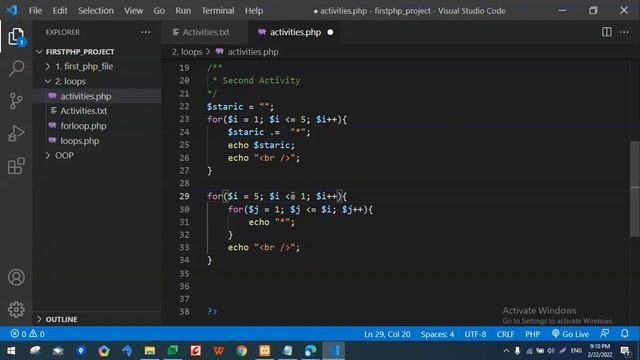
Task: Open XAMPP from the taskbar
Action: pos(264,351)
